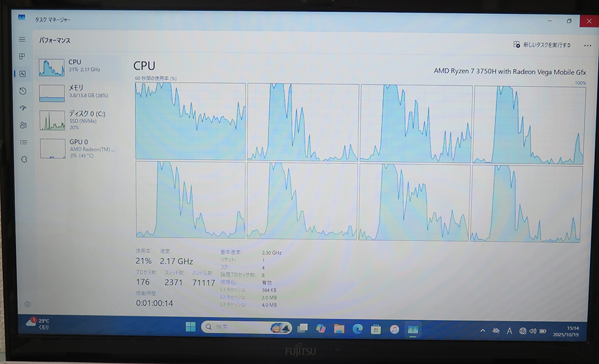This screenshot has width=599, height=364.
Task: Click the L1 cache 384 KB value
Action: tap(269, 290)
